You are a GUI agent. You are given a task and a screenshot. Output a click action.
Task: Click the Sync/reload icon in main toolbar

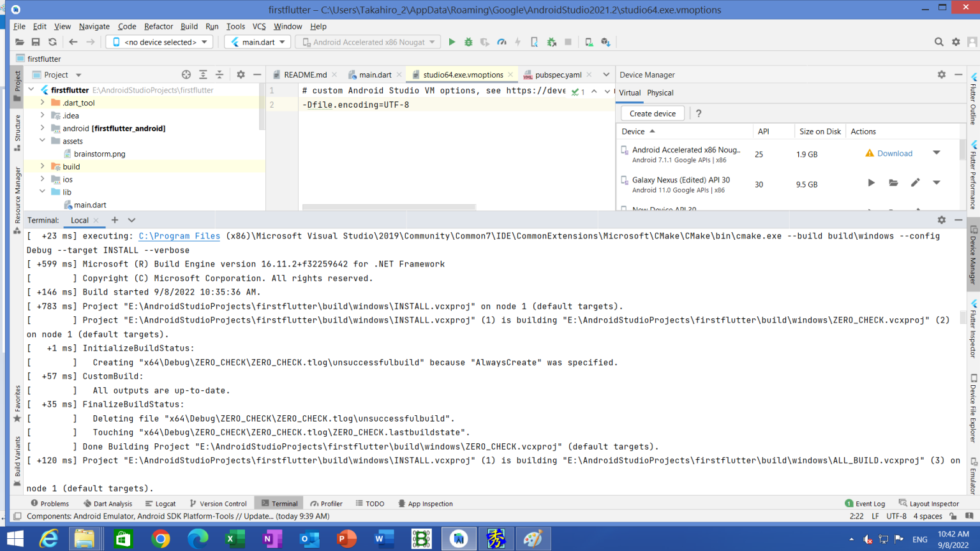(x=52, y=42)
